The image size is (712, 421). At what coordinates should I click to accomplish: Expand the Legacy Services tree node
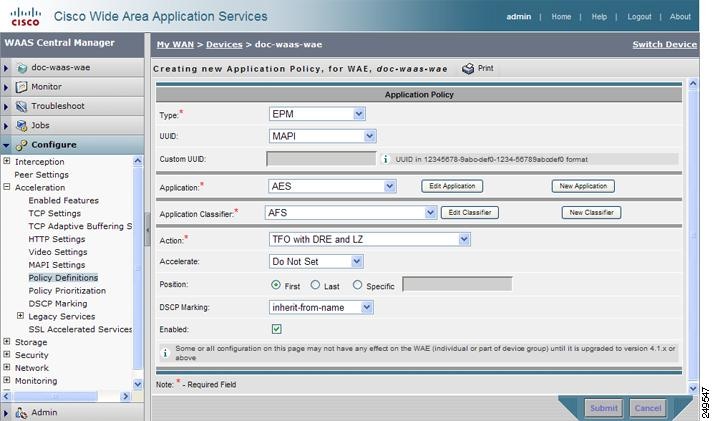(20, 315)
